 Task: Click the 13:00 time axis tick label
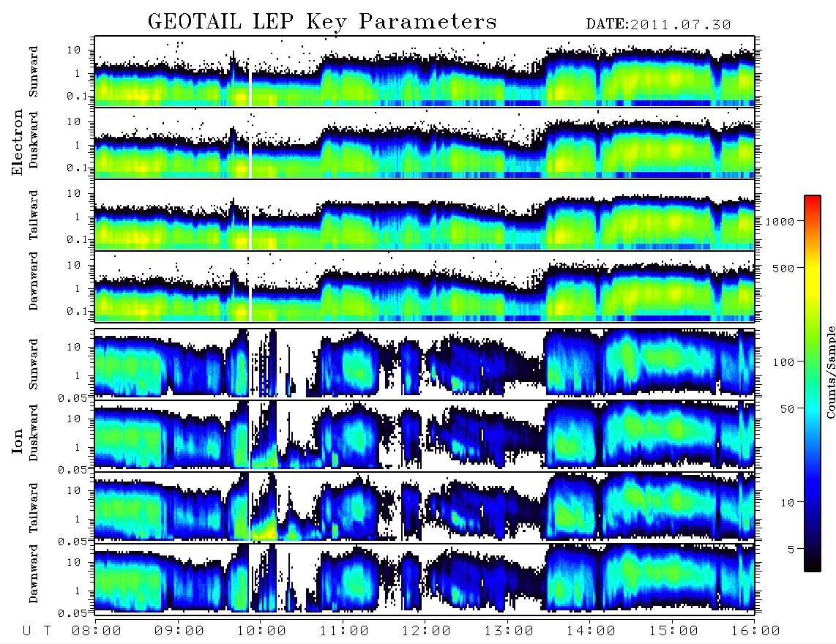click(508, 632)
